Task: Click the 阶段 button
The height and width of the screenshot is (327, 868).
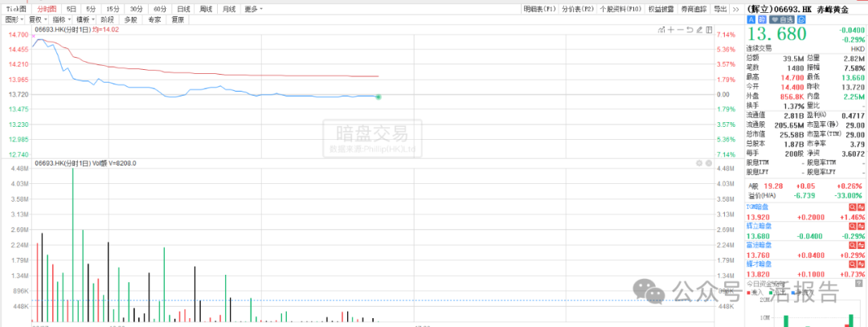Action: tap(108, 19)
